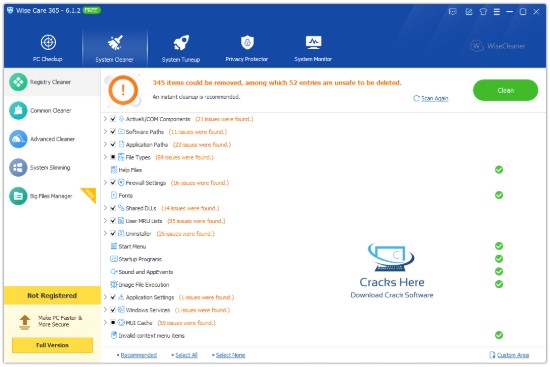Open the Privacy Protector shield icon
Screen dimensions: 550x367
click(x=247, y=42)
